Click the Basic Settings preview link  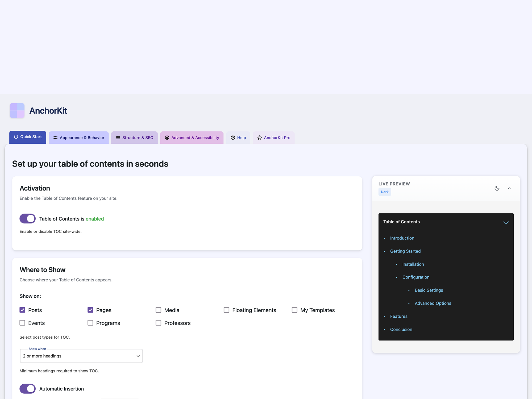point(429,290)
